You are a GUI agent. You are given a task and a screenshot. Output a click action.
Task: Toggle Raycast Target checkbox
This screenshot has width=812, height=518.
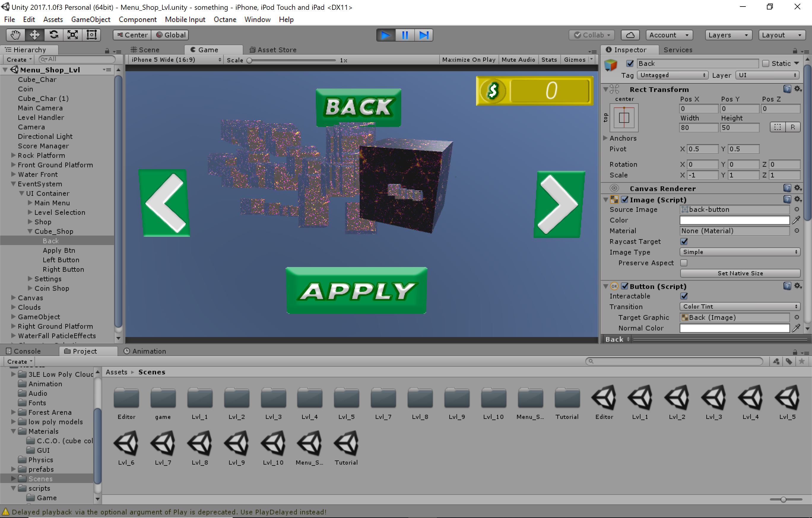[x=684, y=241]
